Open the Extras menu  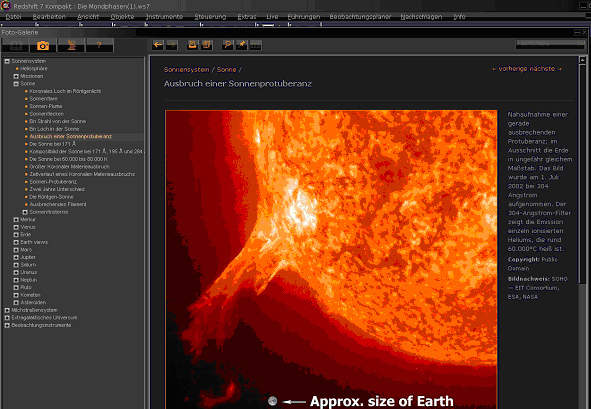[247, 17]
